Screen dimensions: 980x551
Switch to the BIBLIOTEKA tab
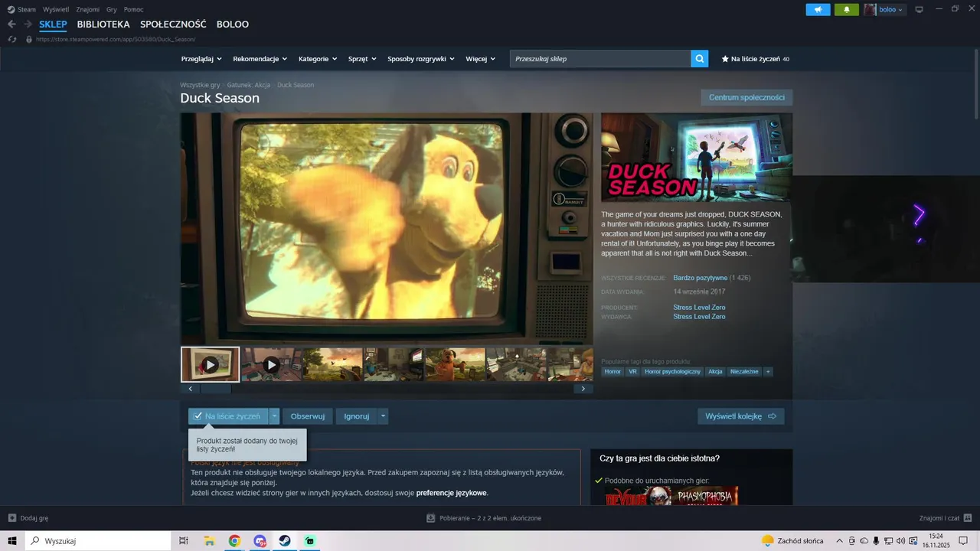(x=103, y=24)
